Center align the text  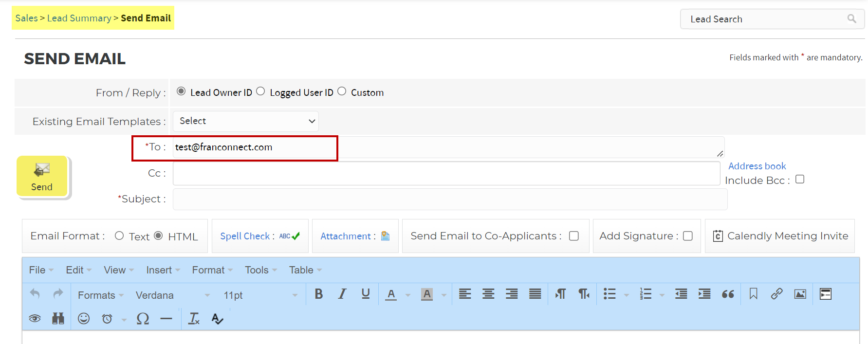coord(488,294)
